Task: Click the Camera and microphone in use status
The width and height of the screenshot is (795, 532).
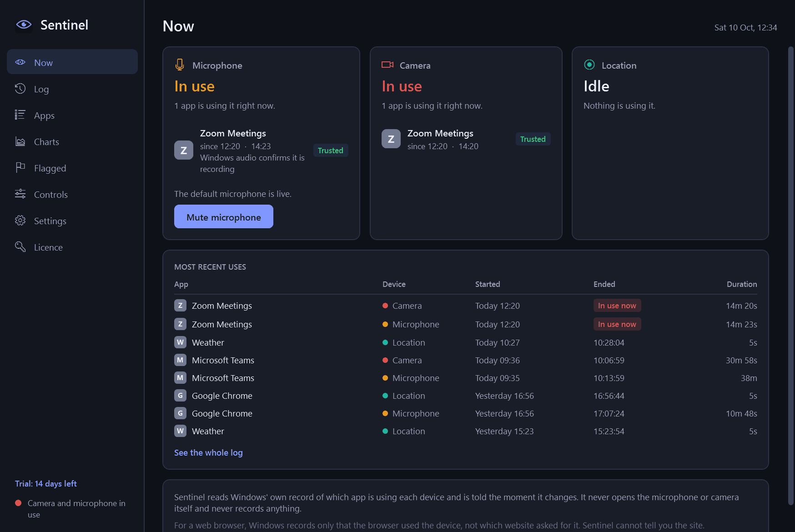Action: click(x=70, y=509)
